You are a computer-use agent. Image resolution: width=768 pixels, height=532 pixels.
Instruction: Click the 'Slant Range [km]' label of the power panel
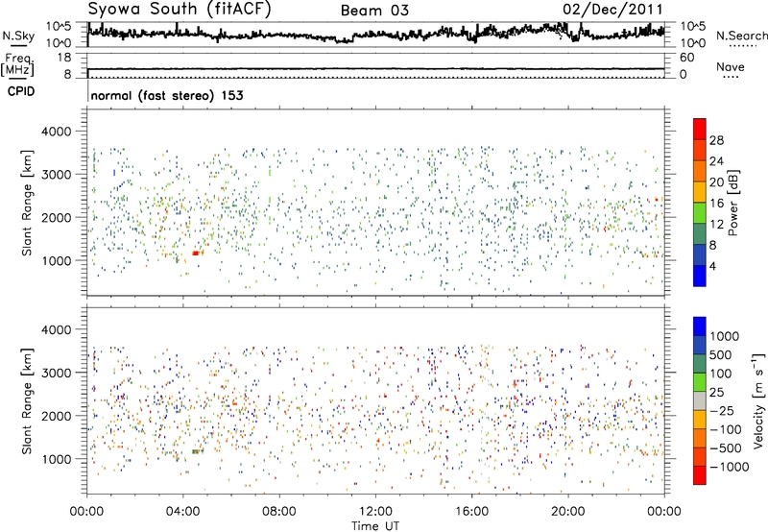27,203
